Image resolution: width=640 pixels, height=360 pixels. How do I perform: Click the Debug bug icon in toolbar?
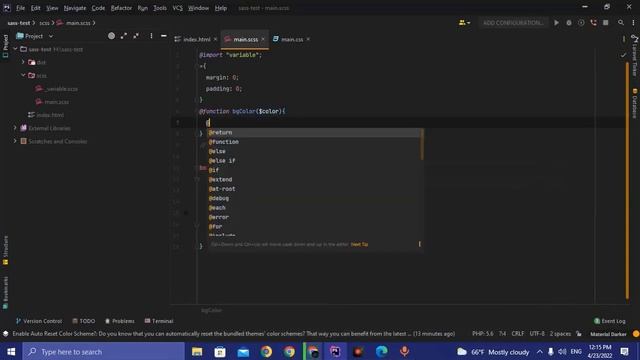click(x=569, y=23)
